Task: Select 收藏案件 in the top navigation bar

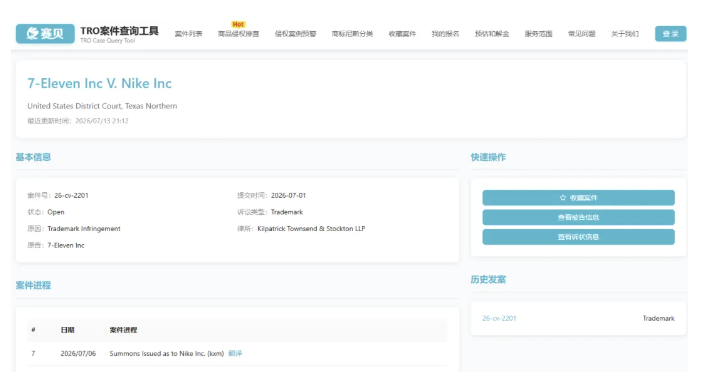Action: pyautogui.click(x=402, y=34)
